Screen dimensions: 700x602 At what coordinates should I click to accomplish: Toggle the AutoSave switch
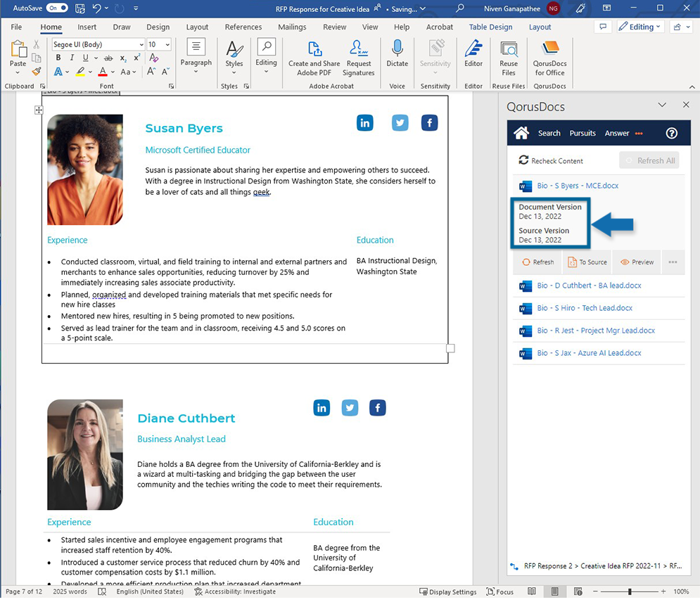coord(57,8)
